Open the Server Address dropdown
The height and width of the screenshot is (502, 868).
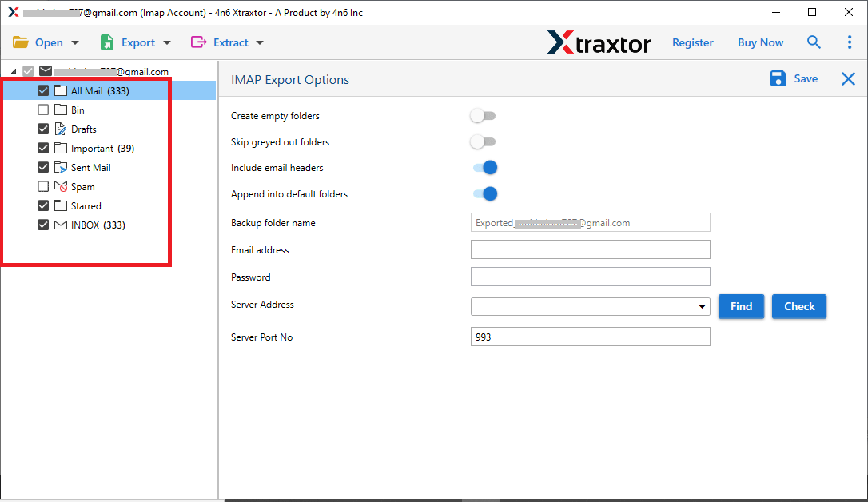click(x=703, y=306)
